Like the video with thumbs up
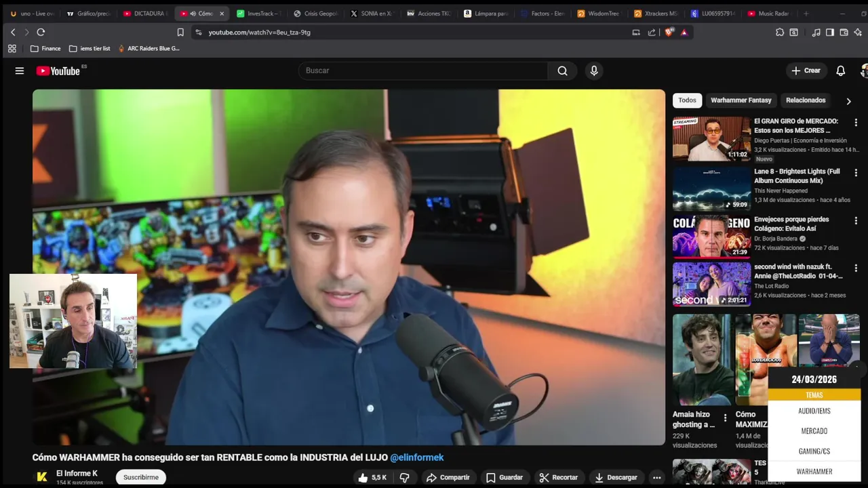This screenshot has height=488, width=868. point(372,477)
